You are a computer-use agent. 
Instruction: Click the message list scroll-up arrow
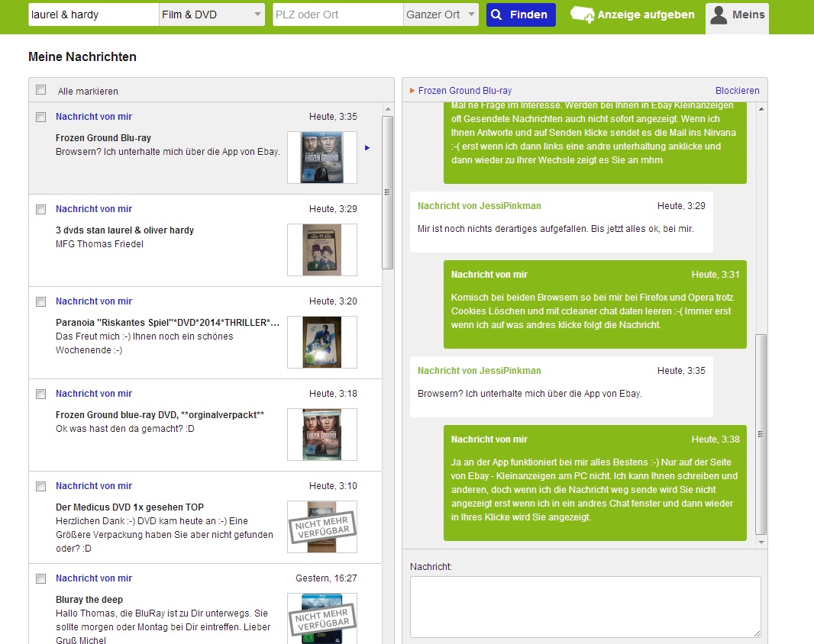(387, 110)
